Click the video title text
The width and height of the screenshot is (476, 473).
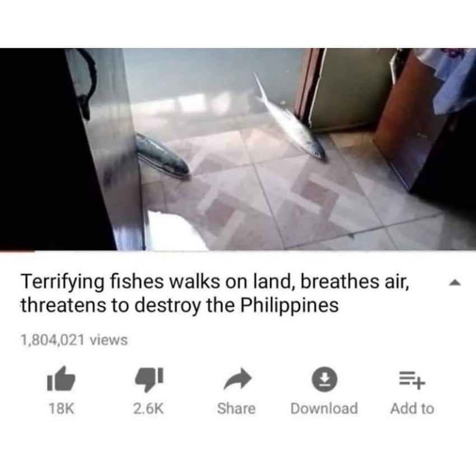tap(215, 294)
